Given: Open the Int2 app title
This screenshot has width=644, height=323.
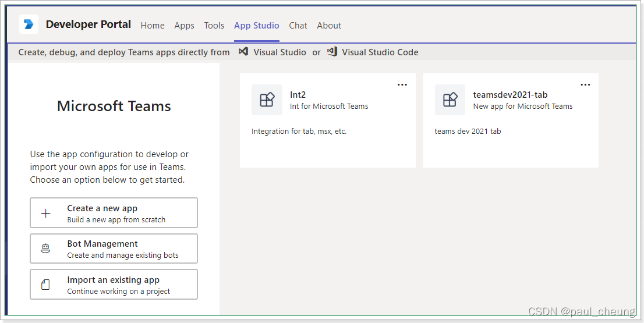Looking at the screenshot, I should 298,95.
